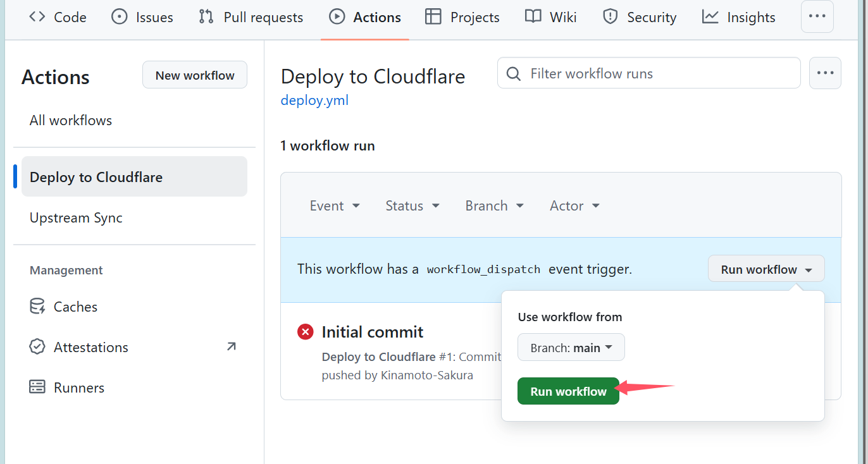Open the workflow options kebab menu
868x464 pixels.
825,73
